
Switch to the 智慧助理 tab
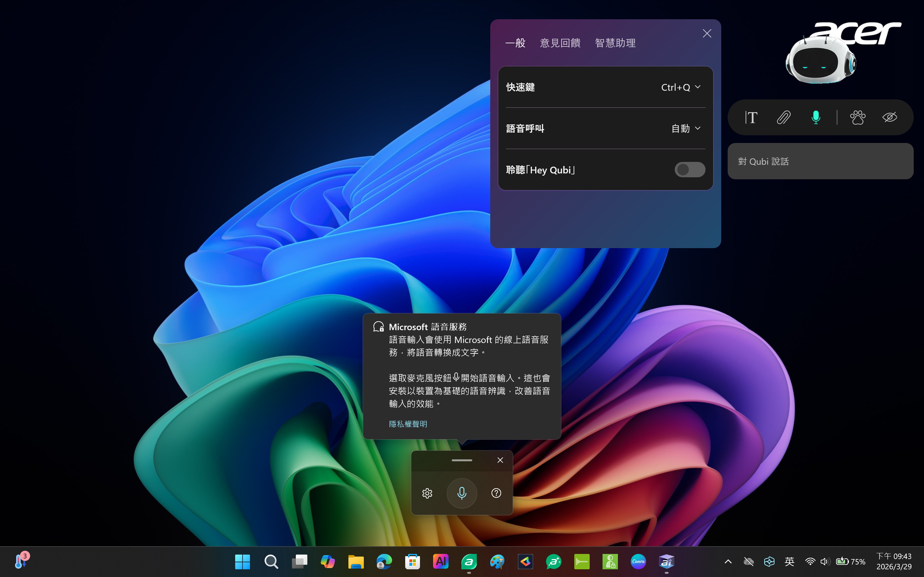tap(615, 43)
